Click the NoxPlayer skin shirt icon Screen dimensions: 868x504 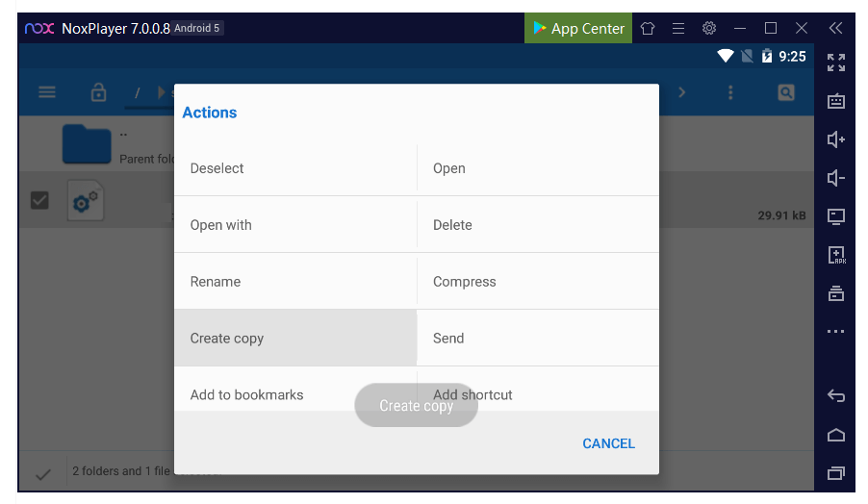click(x=648, y=28)
